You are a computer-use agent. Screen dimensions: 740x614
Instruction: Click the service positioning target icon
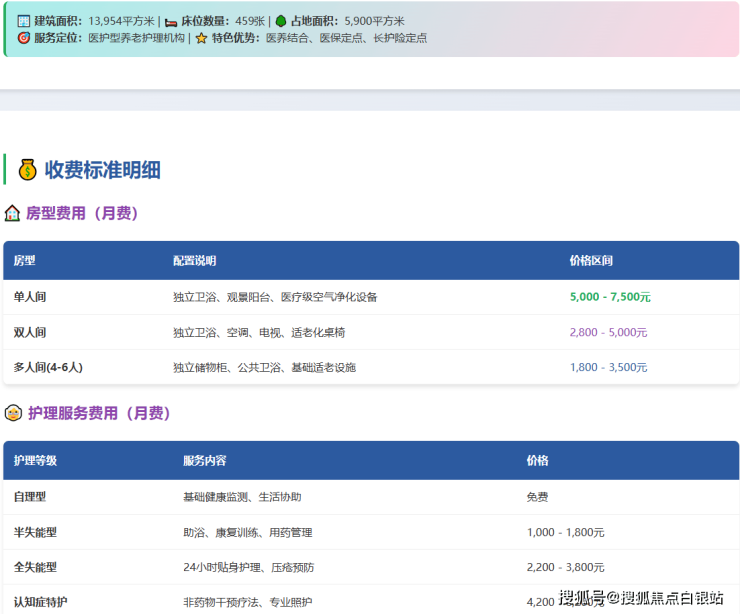tap(24, 38)
